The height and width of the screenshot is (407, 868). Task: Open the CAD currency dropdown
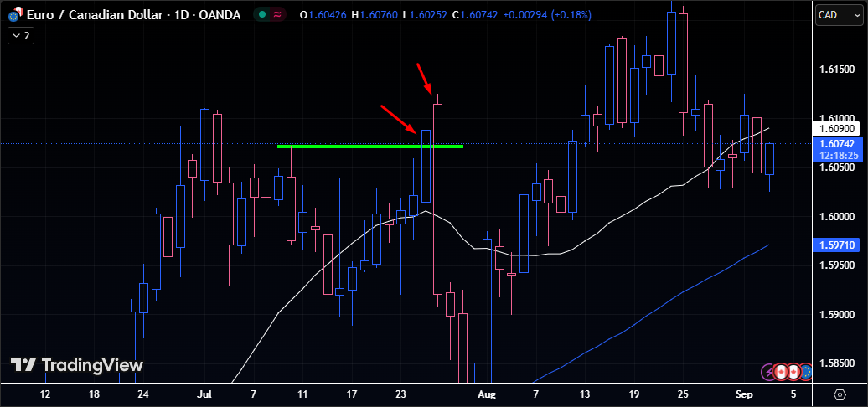[839, 15]
